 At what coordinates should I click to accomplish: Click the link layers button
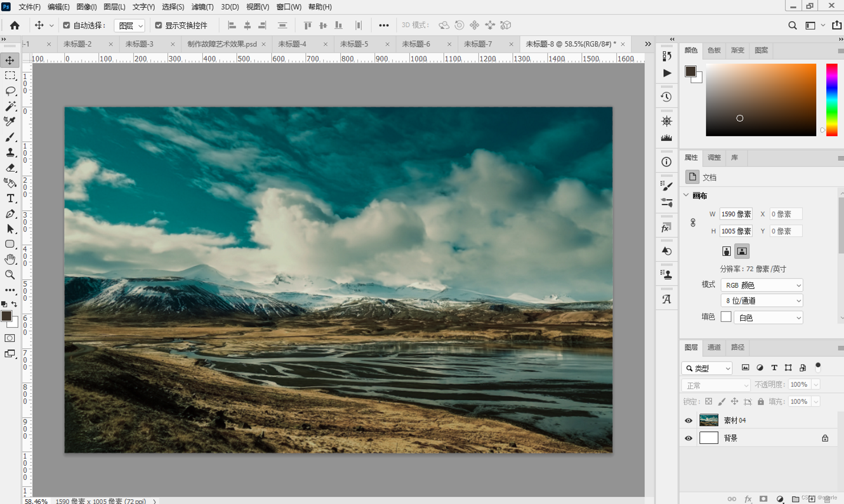(x=732, y=499)
